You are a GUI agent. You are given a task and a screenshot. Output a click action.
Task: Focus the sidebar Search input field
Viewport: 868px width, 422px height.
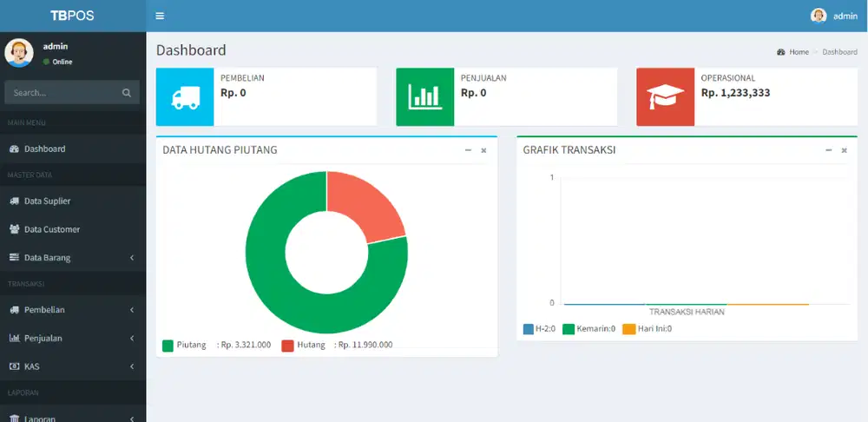coord(61,93)
